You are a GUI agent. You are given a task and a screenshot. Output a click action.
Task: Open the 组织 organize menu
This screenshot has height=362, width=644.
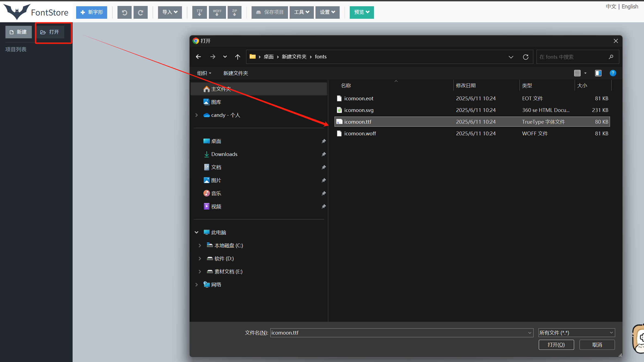(x=204, y=73)
